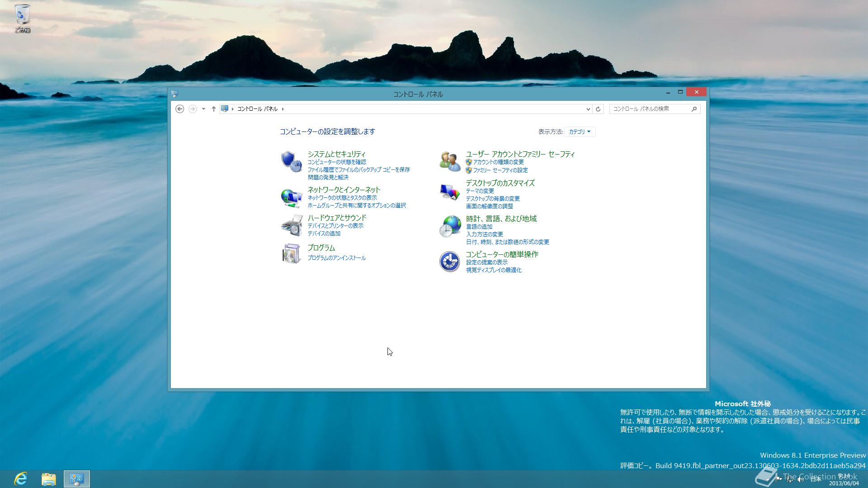Open デバイスとプリンターの表示 link

click(x=335, y=225)
